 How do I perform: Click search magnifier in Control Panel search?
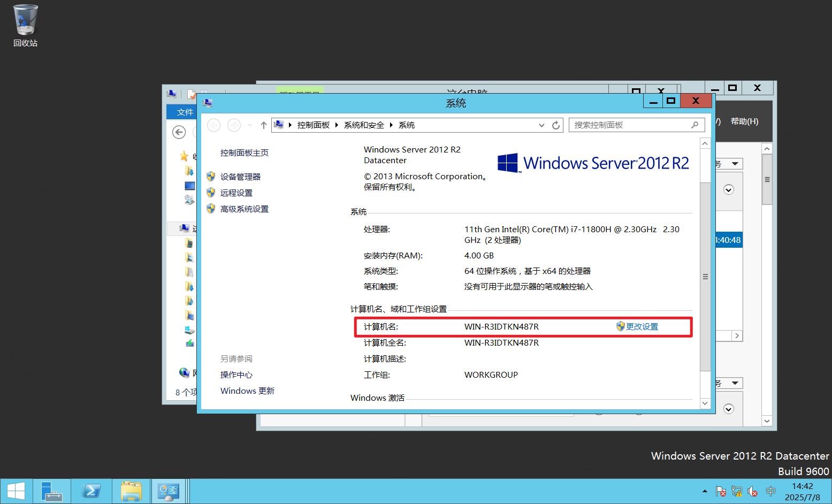694,125
